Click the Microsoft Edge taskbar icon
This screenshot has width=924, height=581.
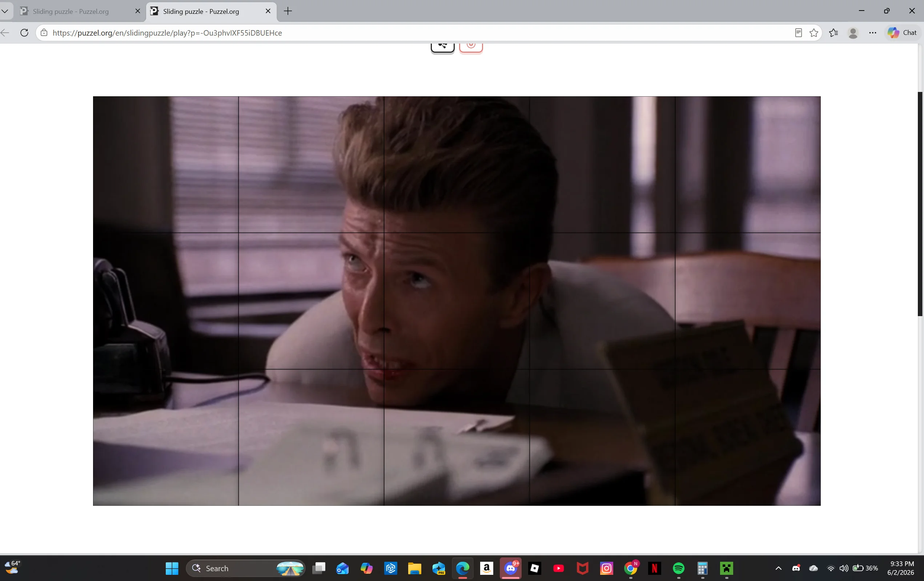pyautogui.click(x=462, y=568)
